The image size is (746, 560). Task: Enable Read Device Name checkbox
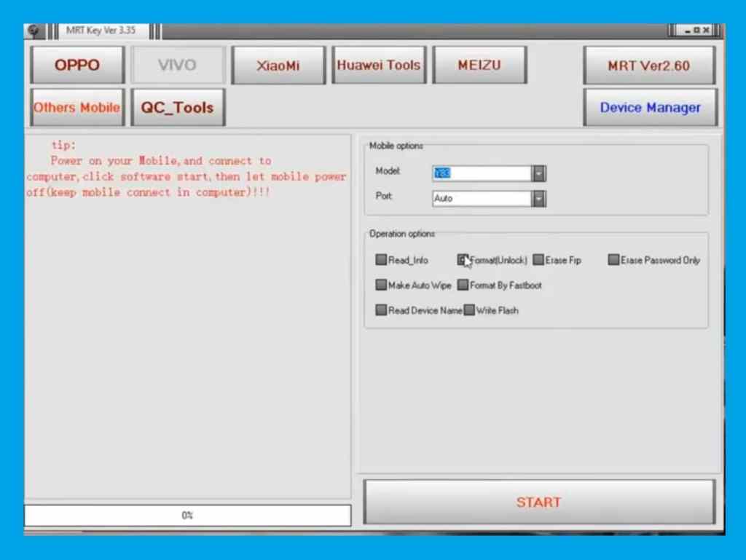tap(381, 310)
